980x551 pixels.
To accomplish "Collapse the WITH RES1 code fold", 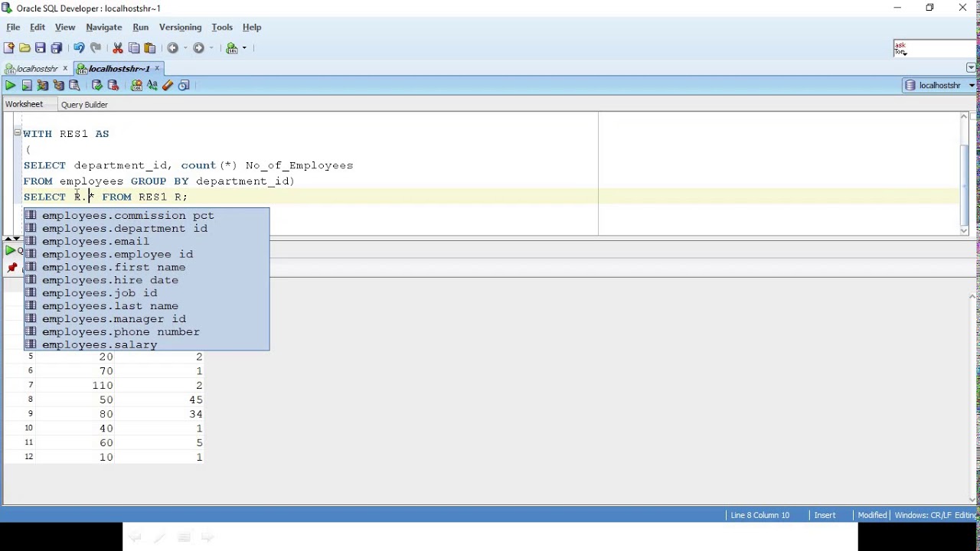I will click(x=17, y=132).
